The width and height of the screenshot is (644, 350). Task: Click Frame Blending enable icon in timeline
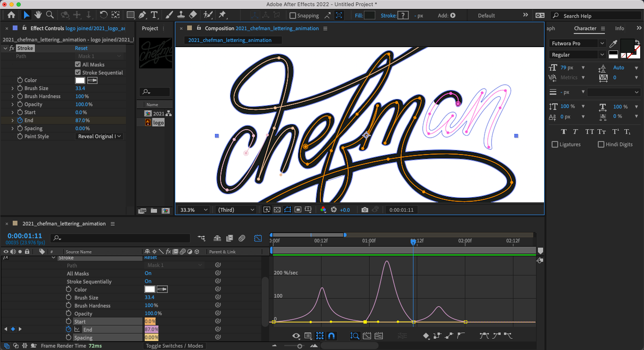(230, 238)
